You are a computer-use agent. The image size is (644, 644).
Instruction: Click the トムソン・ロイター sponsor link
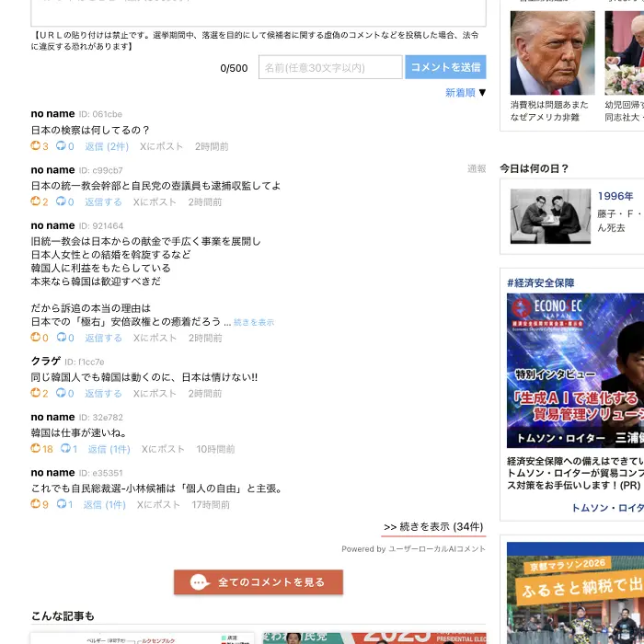coord(607,508)
